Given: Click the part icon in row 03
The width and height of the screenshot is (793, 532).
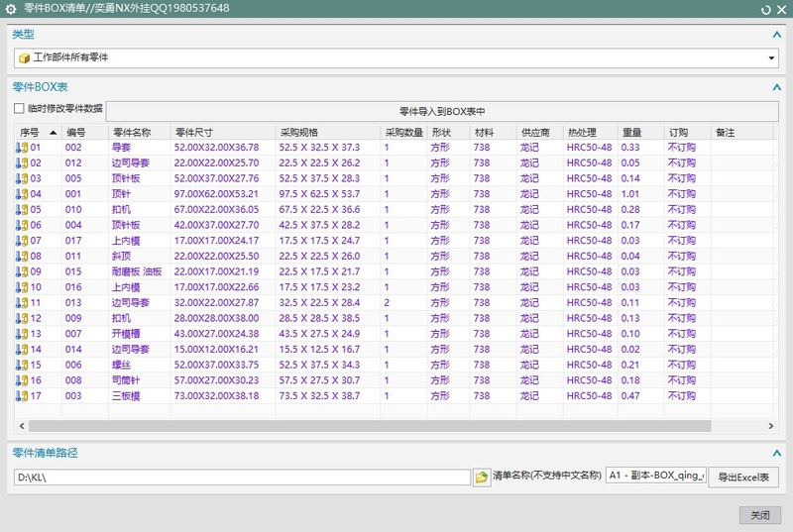Looking at the screenshot, I should pos(22,179).
